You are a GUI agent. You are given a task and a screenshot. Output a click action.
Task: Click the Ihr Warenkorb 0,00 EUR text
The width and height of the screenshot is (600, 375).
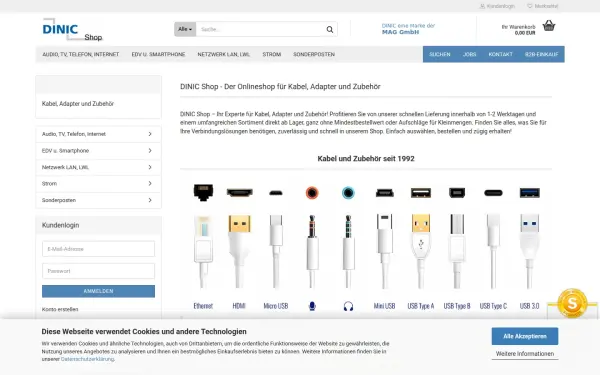coord(518,30)
